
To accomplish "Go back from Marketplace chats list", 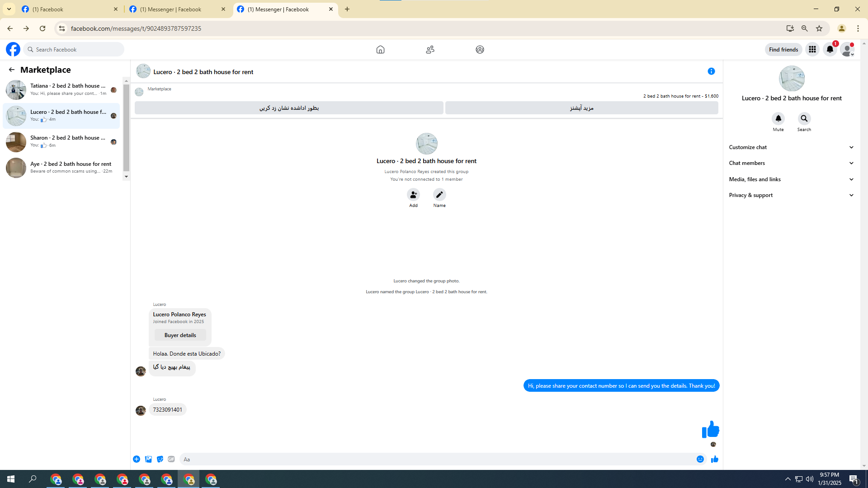I will click(x=12, y=70).
